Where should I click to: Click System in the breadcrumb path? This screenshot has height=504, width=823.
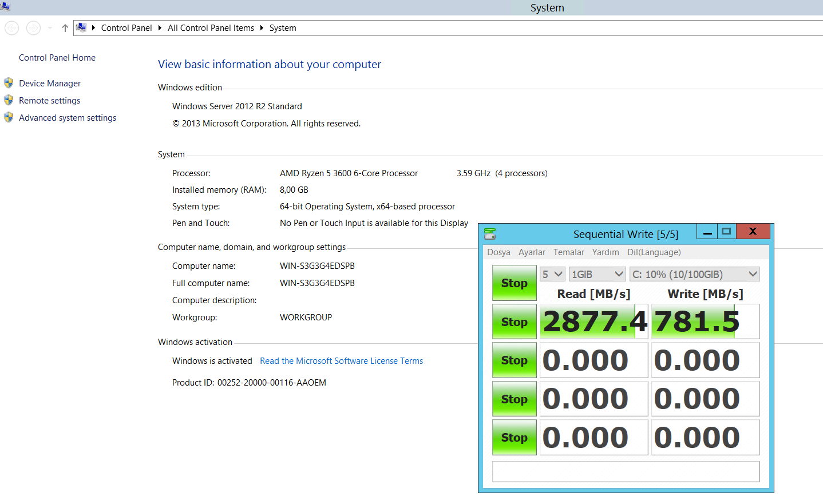(283, 28)
